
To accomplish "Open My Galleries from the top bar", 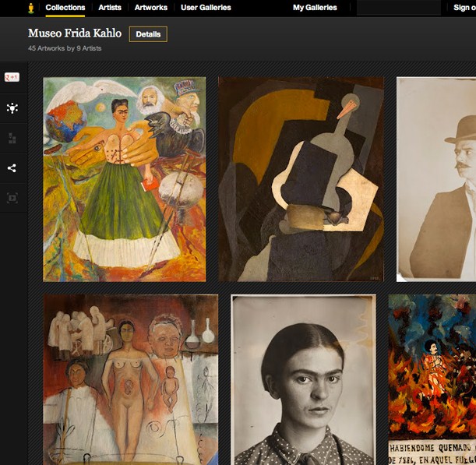I will pyautogui.click(x=315, y=8).
